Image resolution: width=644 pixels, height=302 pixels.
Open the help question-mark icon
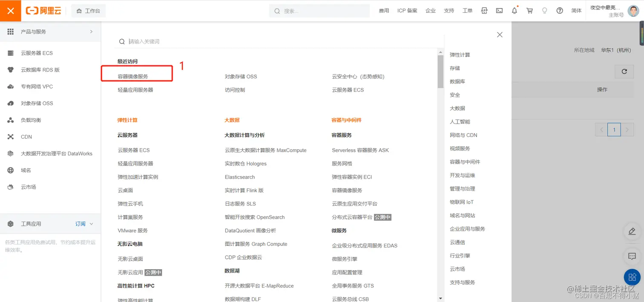point(559,10)
